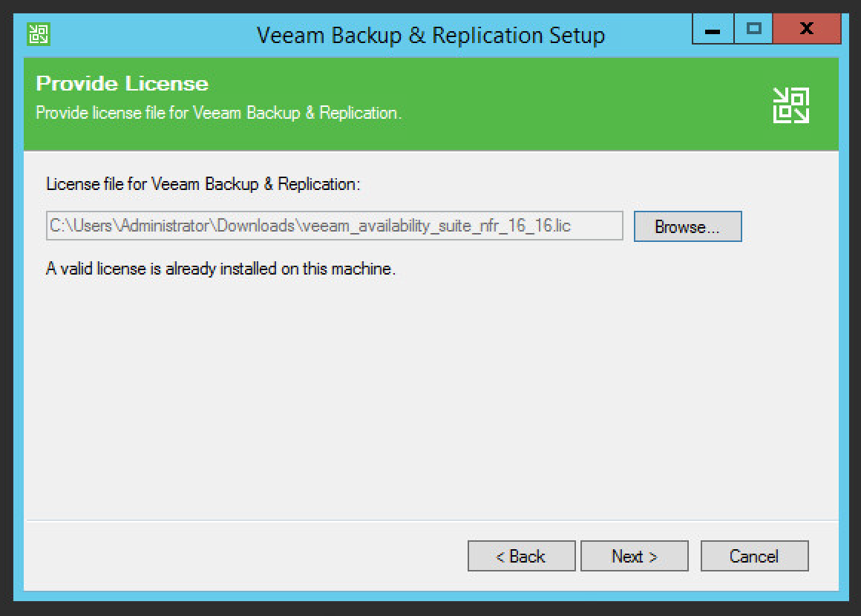Cancel the Veeam setup wizard

pyautogui.click(x=754, y=556)
